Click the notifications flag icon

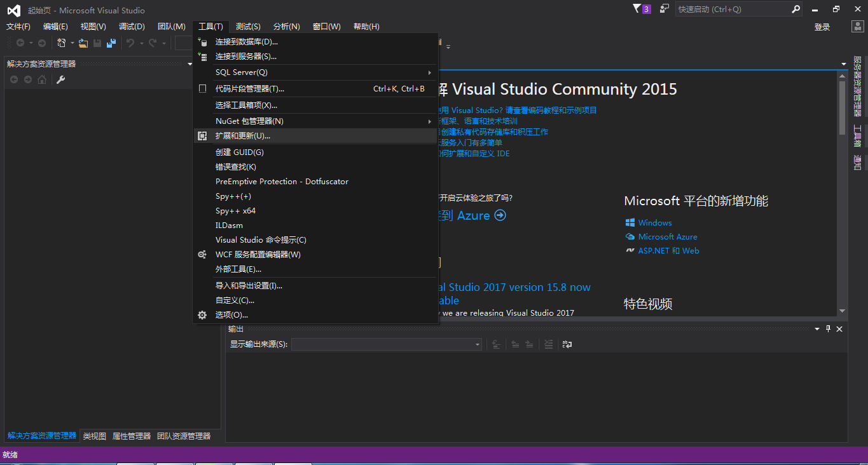[637, 9]
